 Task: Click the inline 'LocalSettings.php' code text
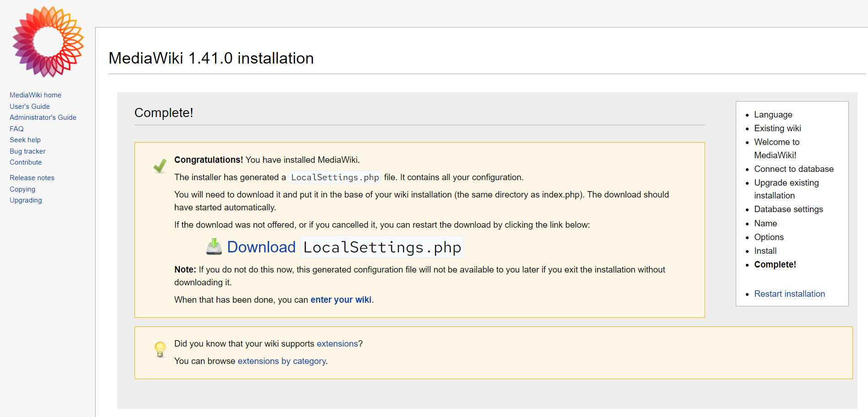335,177
